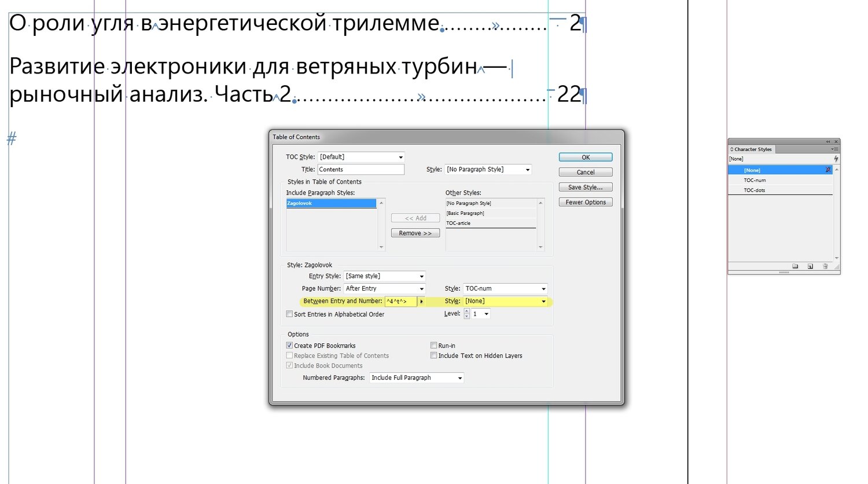This screenshot has height=484, width=868.
Task: Click scroll up arrow in Character Styles panel
Action: point(837,169)
